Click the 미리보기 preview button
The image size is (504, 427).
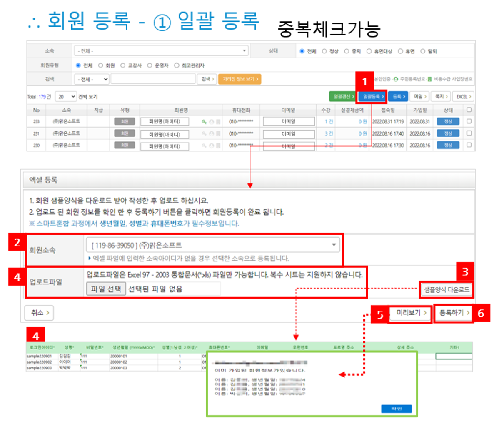(410, 313)
